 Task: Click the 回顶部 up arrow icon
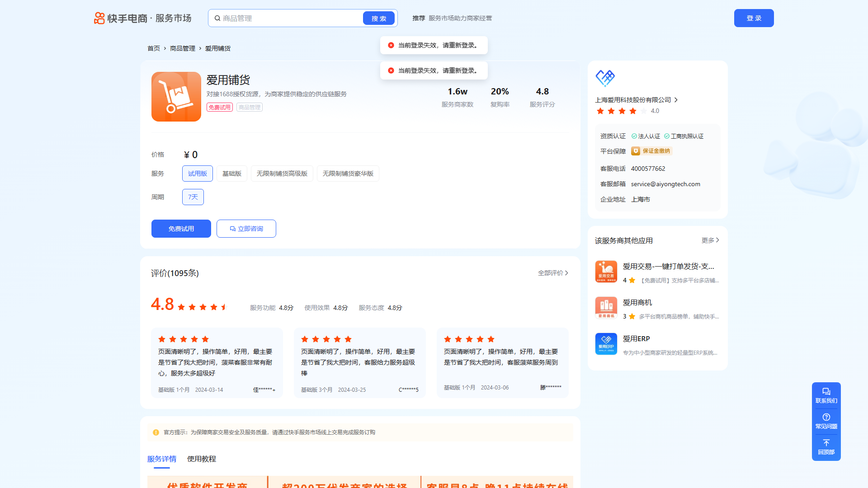826,443
